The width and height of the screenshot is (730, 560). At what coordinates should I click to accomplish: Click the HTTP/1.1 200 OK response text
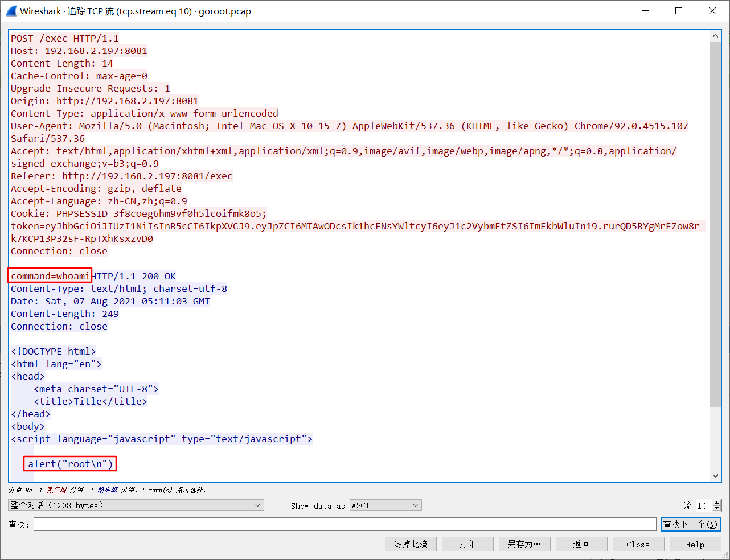point(133,276)
